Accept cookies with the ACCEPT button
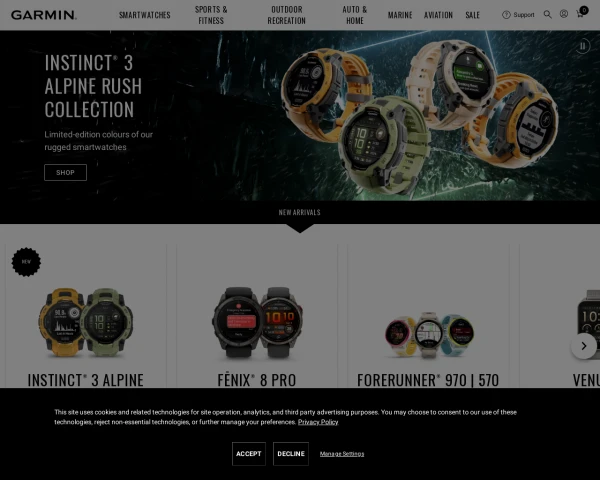 (x=249, y=454)
